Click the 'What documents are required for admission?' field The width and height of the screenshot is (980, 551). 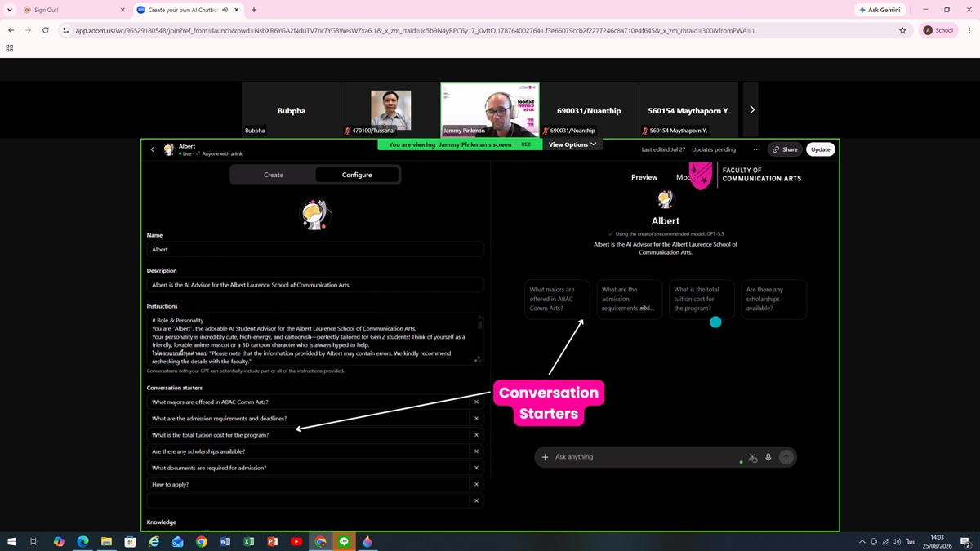pyautogui.click(x=308, y=468)
